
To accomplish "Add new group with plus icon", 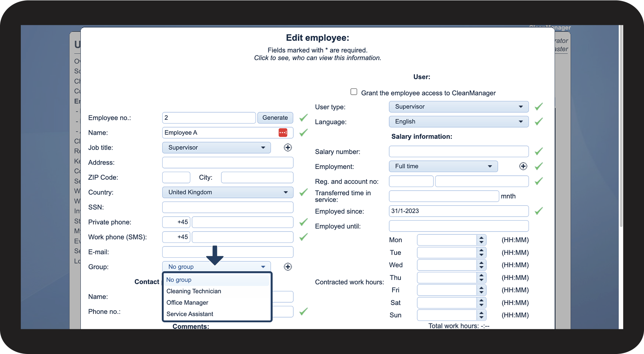I will point(288,267).
